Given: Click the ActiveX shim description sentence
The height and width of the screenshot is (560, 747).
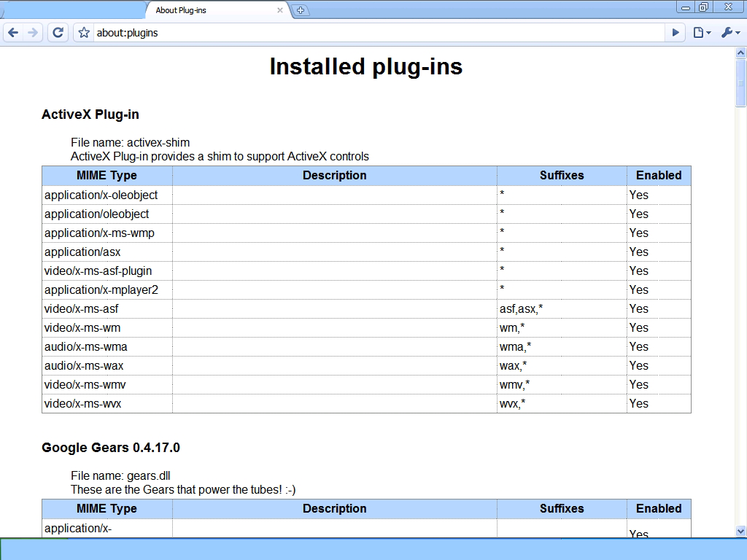Looking at the screenshot, I should [x=220, y=157].
